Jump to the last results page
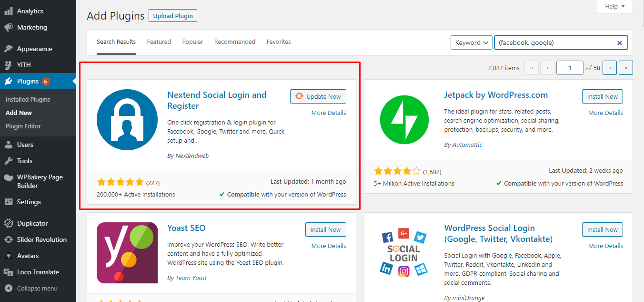Image resolution: width=644 pixels, height=302 pixels. (626, 68)
